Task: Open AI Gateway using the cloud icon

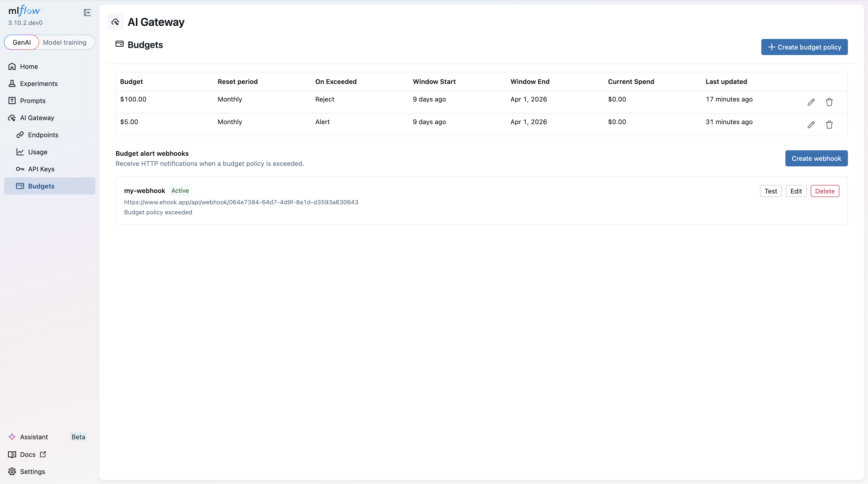Action: pos(12,118)
